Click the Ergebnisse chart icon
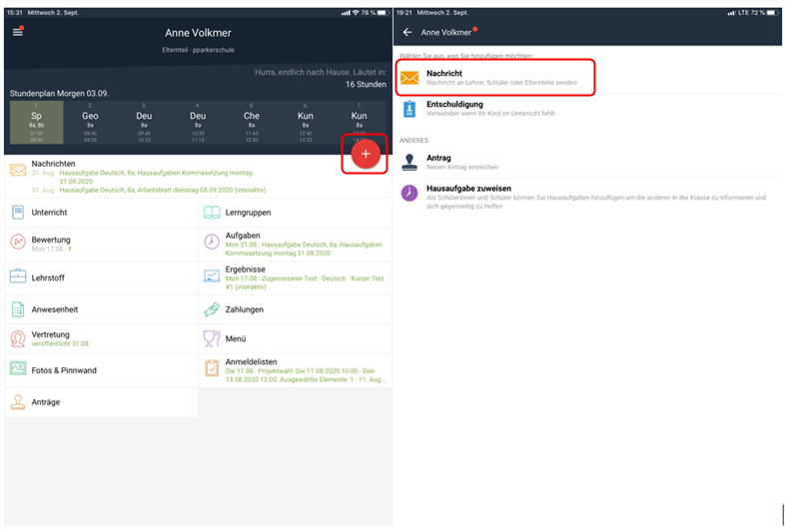Image resolution: width=785 pixels, height=532 pixels. tap(212, 275)
